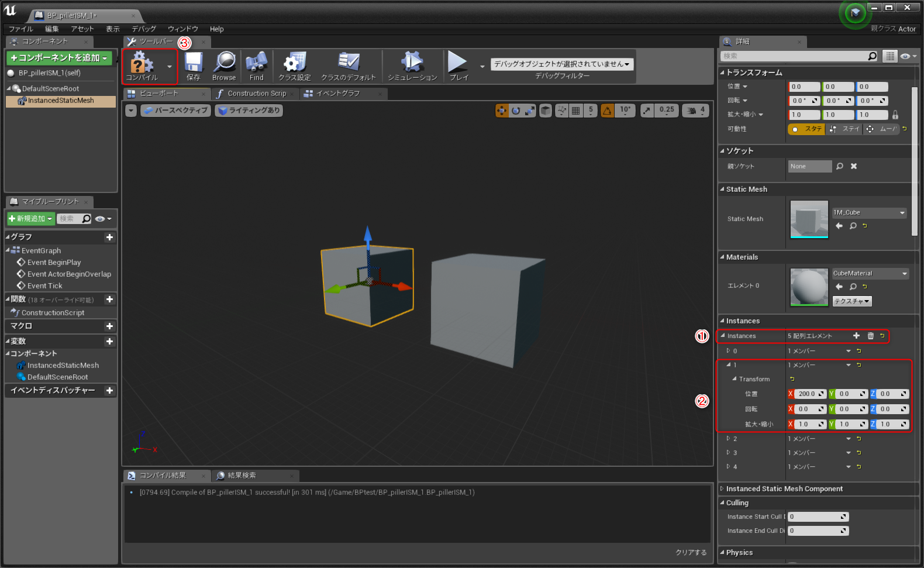Add new variable with plus next to 変数
The image size is (924, 568).
(x=109, y=342)
